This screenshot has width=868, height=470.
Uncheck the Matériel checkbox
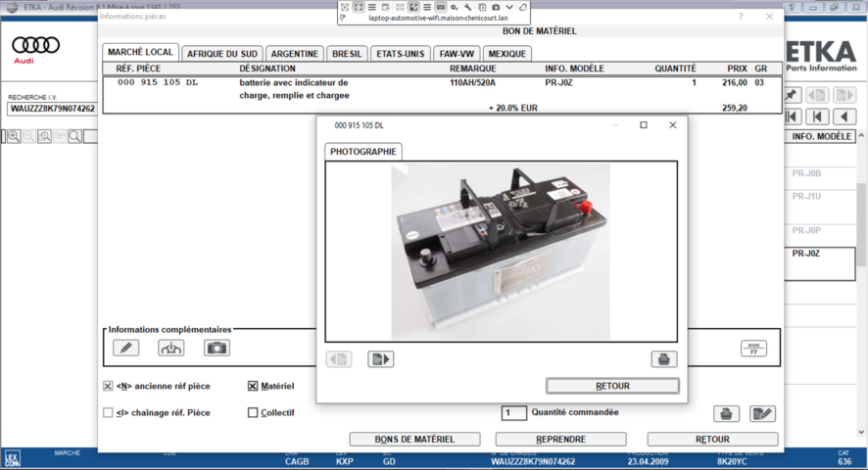tap(253, 386)
